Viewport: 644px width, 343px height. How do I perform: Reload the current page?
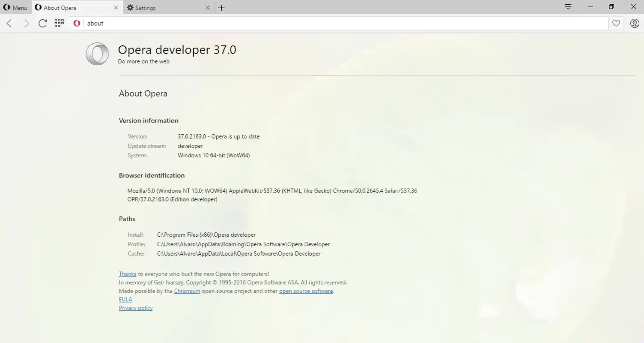click(42, 23)
